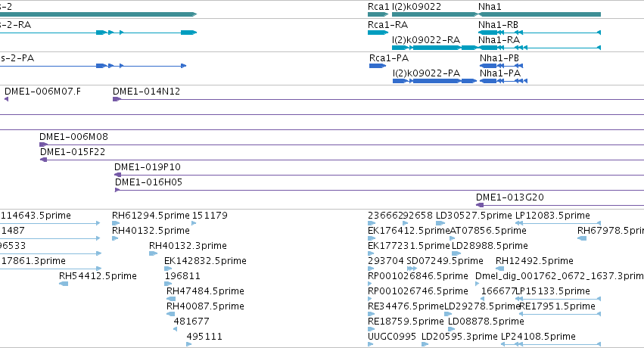
Task: Click the l(2)k09022-RA transcript feature
Action: click(435, 48)
